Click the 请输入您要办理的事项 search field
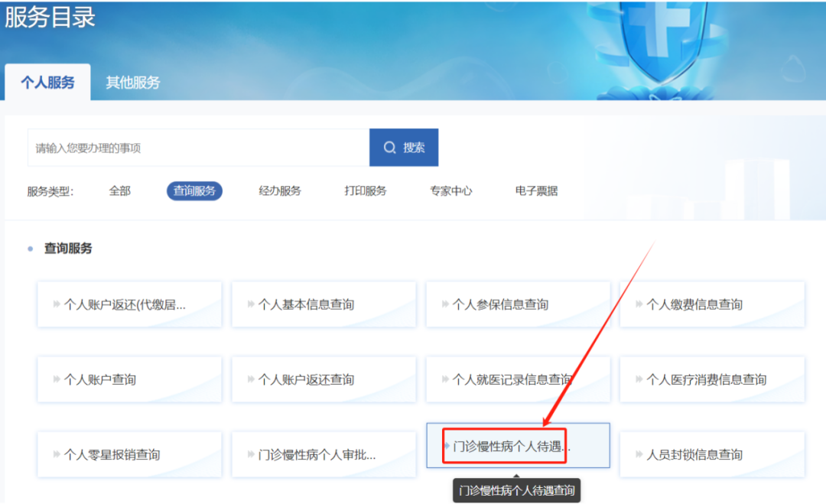Viewport: 826px width, 504px height. coord(198,148)
